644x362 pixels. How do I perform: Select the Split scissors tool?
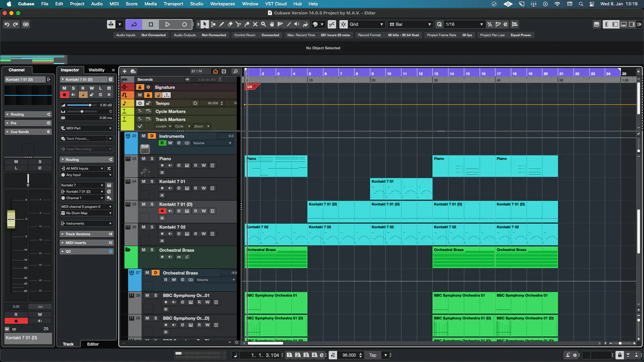238,24
